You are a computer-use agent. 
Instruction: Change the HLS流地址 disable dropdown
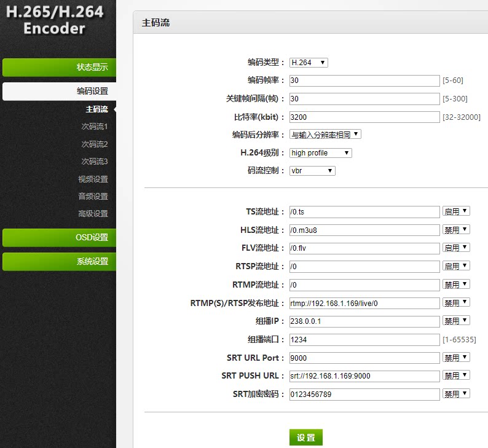click(456, 230)
